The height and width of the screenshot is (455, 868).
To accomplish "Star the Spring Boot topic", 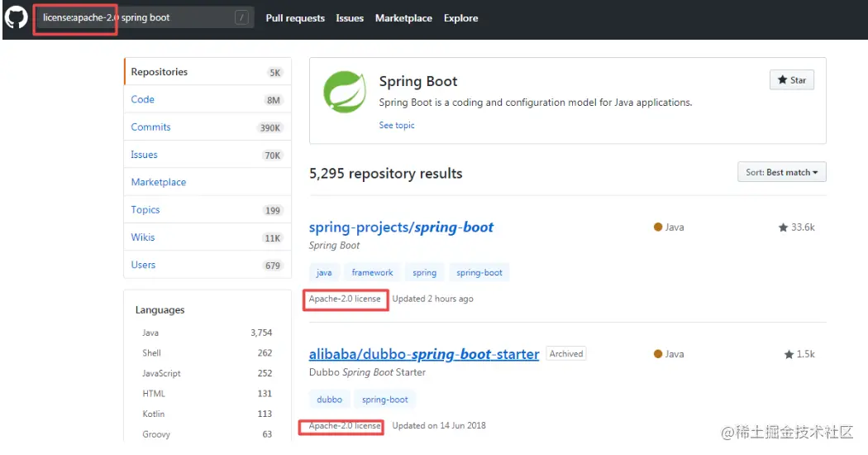I will (791, 80).
